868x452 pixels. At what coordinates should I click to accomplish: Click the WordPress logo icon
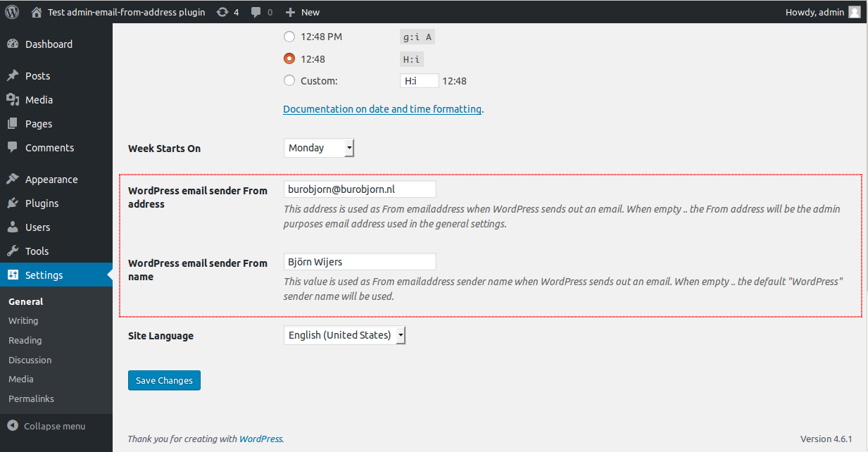tap(12, 12)
